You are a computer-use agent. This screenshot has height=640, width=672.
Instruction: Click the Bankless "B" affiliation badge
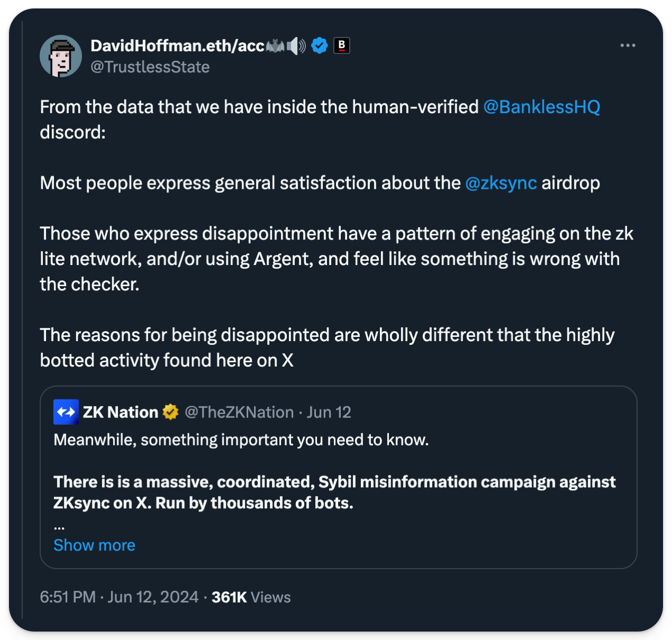[342, 46]
